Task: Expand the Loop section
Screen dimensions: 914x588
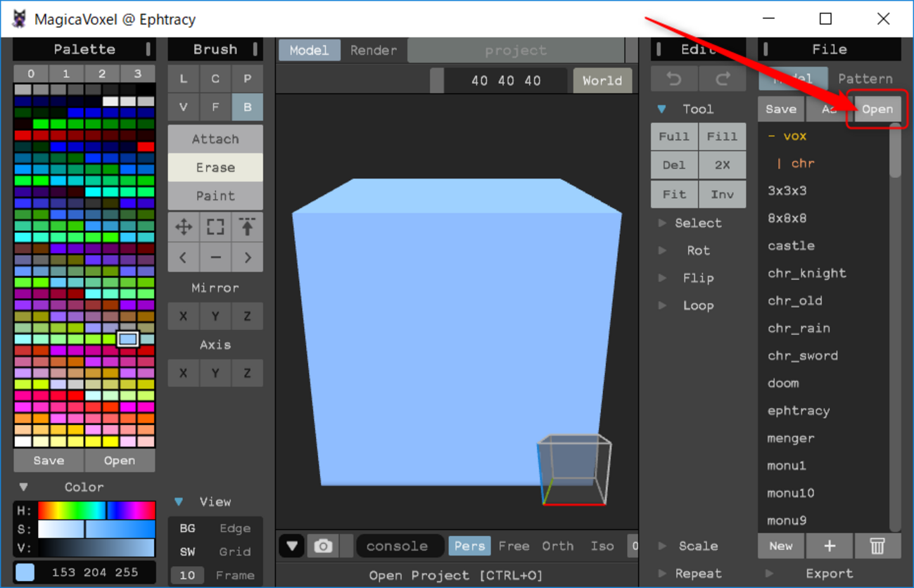Action: [662, 305]
